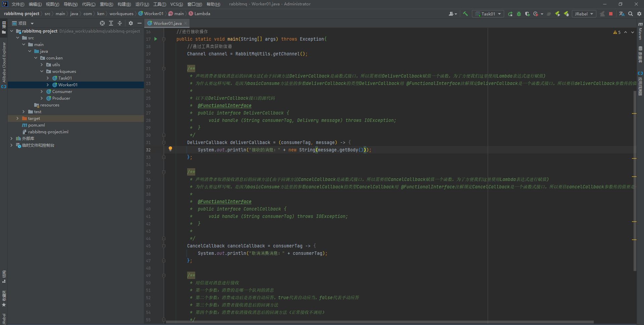Expand the utils package

(x=42, y=65)
